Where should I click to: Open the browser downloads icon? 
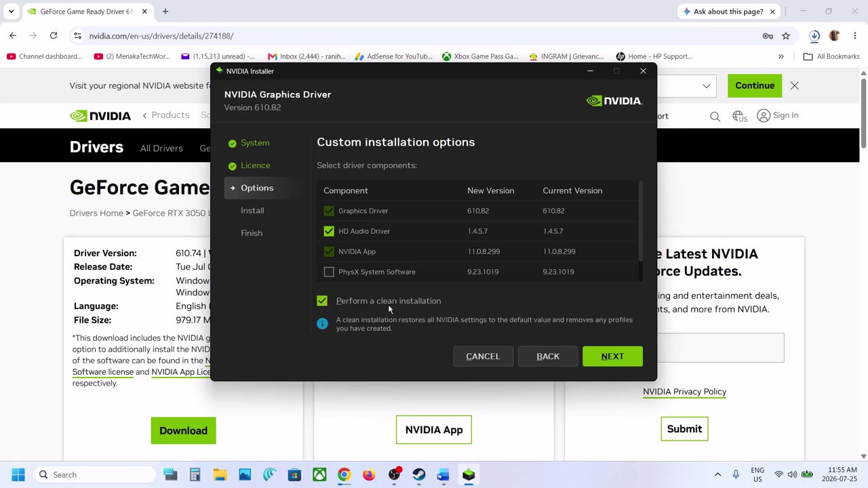(x=814, y=36)
